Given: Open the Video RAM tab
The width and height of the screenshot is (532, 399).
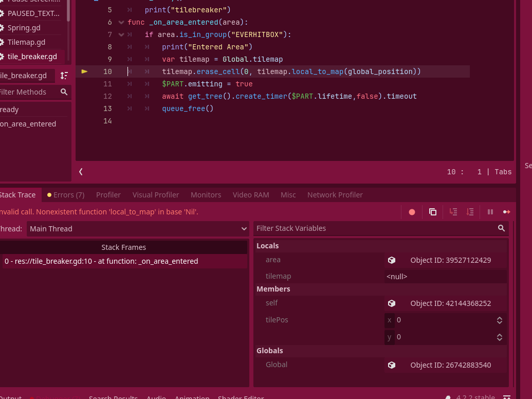Looking at the screenshot, I should coord(251,195).
